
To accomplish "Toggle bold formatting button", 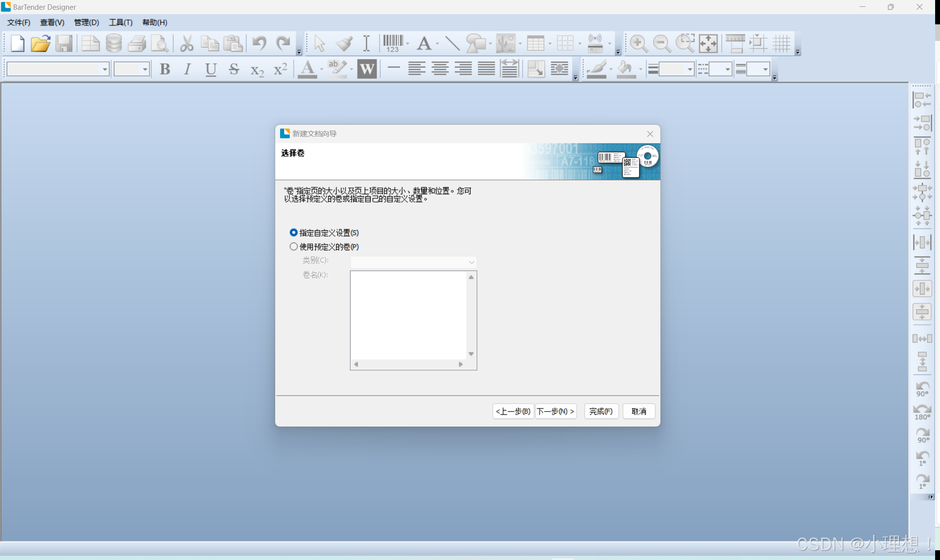I will tap(165, 69).
